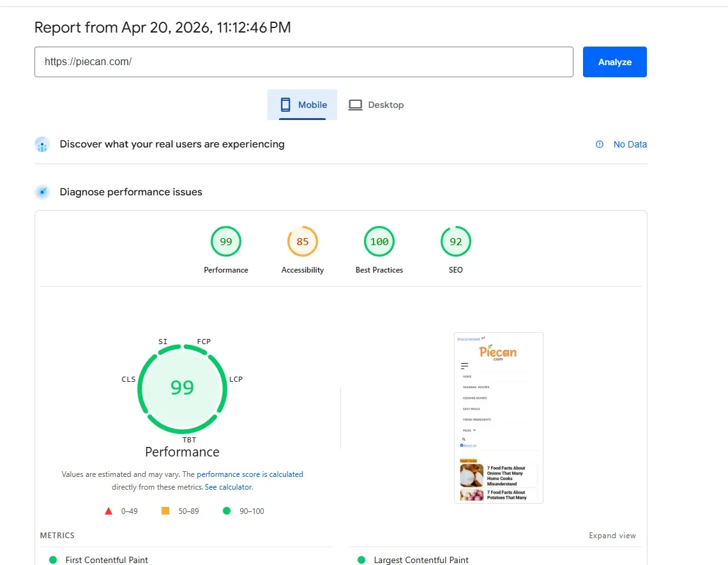Click the desktop monitor icon
Screen dimensions: 728x565
point(355,105)
